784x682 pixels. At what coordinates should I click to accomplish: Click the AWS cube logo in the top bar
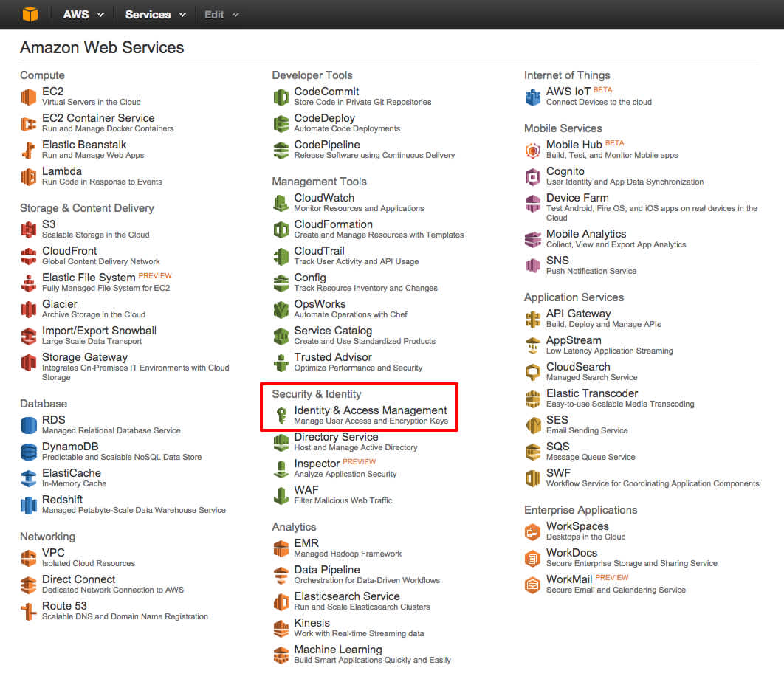click(x=30, y=13)
